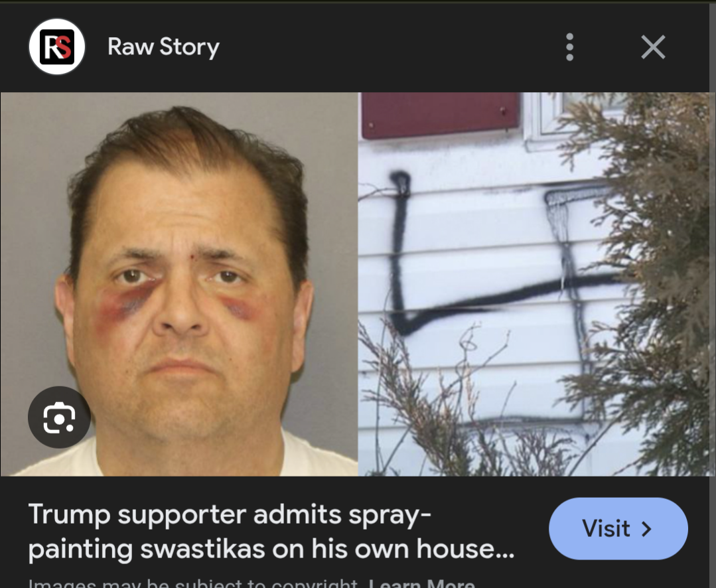Open the Raw Story source name
Viewport: 716px width, 588px height.
coord(163,46)
